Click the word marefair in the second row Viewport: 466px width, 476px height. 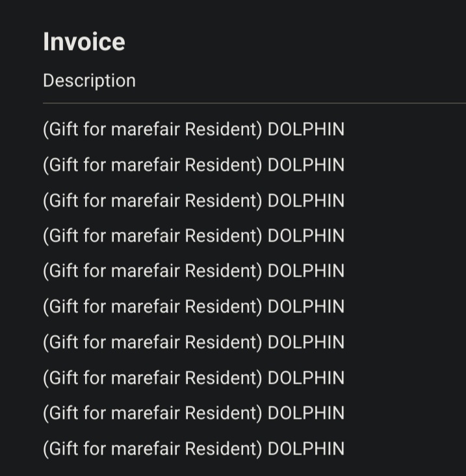(x=146, y=165)
